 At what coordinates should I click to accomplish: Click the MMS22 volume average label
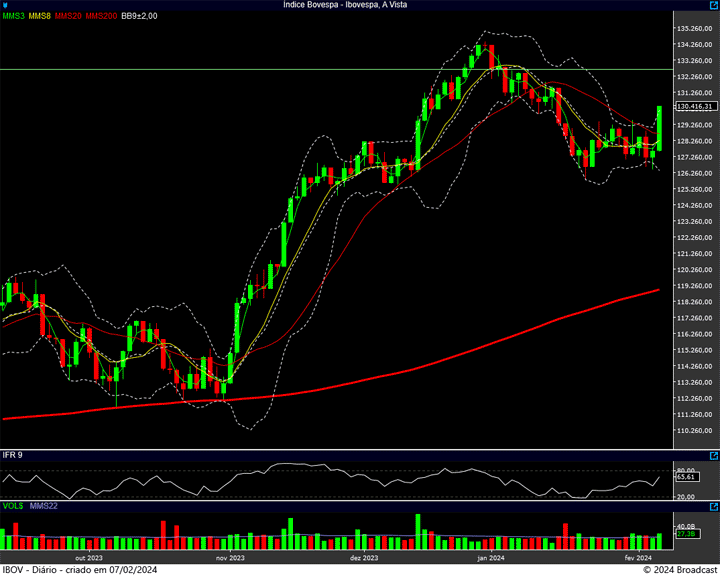tap(43, 508)
